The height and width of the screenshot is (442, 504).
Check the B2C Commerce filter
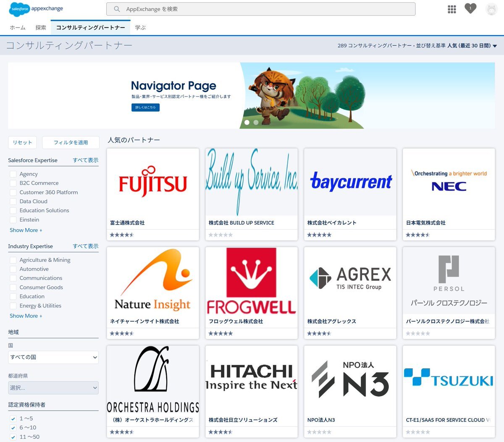pyautogui.click(x=13, y=183)
